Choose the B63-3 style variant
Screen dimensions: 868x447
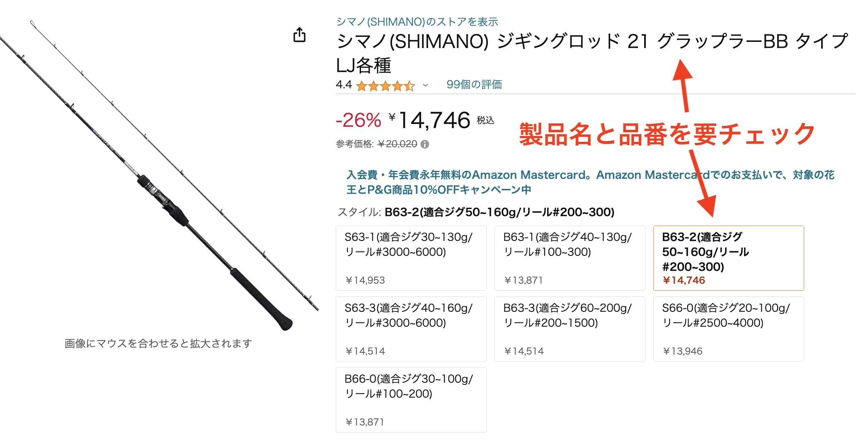click(570, 329)
